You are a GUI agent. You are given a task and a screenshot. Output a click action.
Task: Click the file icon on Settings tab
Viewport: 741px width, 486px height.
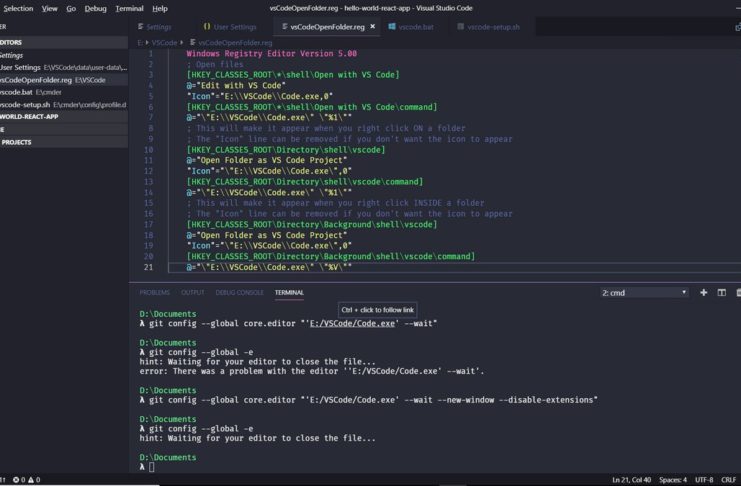click(x=140, y=26)
